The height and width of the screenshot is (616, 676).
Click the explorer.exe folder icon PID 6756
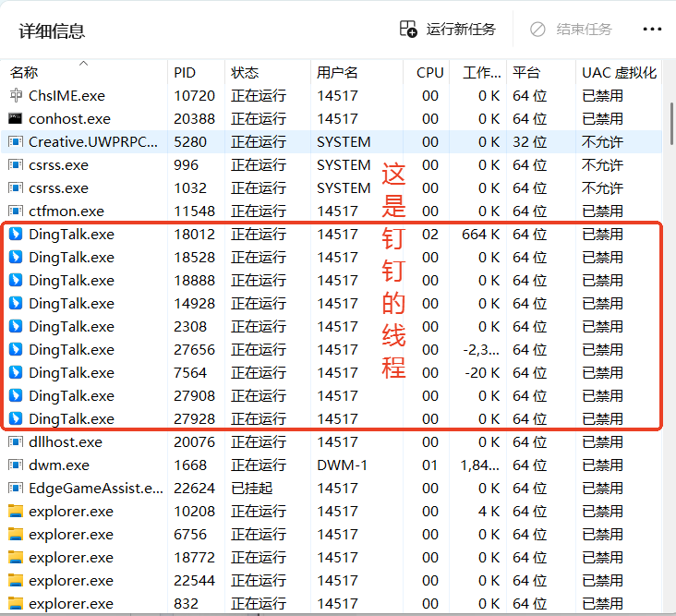click(16, 534)
